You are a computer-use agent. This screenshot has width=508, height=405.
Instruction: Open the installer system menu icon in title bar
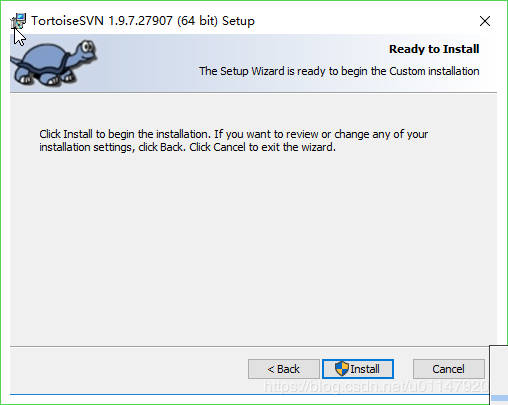[18, 21]
